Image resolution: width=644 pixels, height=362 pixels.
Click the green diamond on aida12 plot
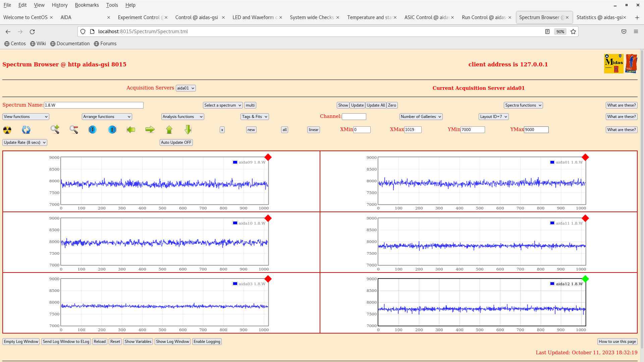585,279
